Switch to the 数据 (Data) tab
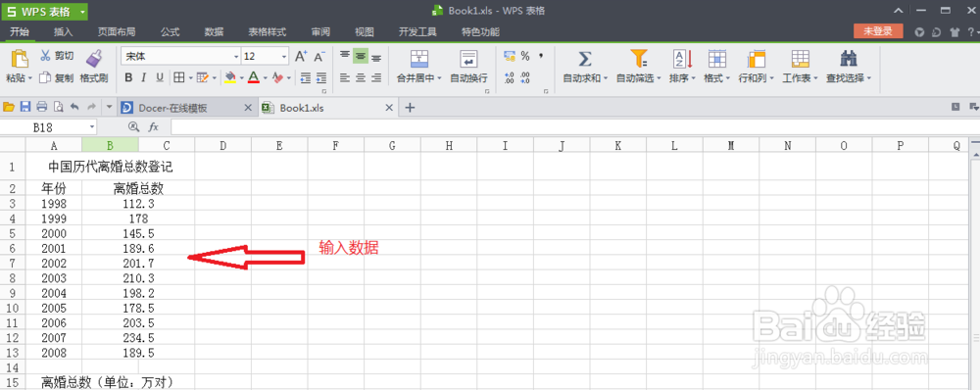This screenshot has width=980, height=390. [x=214, y=32]
